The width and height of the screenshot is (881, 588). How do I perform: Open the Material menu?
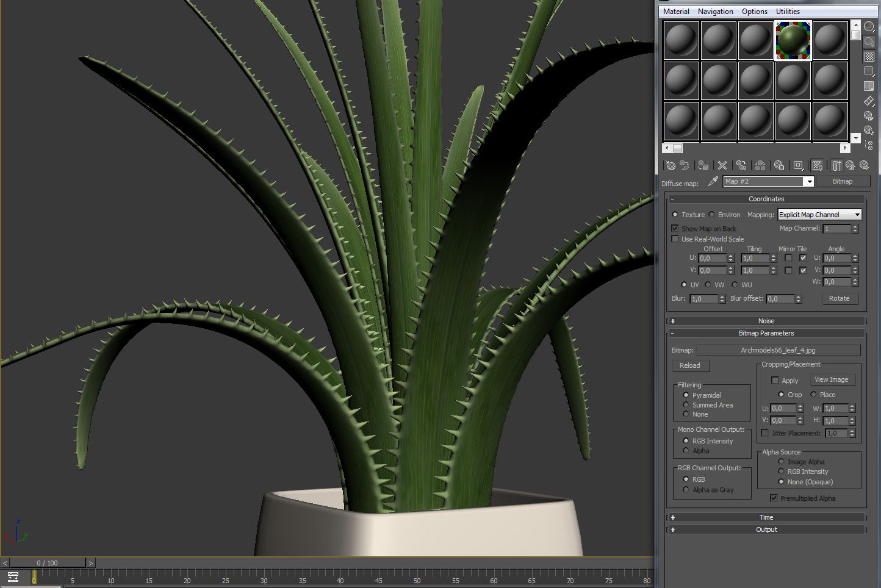click(x=676, y=12)
